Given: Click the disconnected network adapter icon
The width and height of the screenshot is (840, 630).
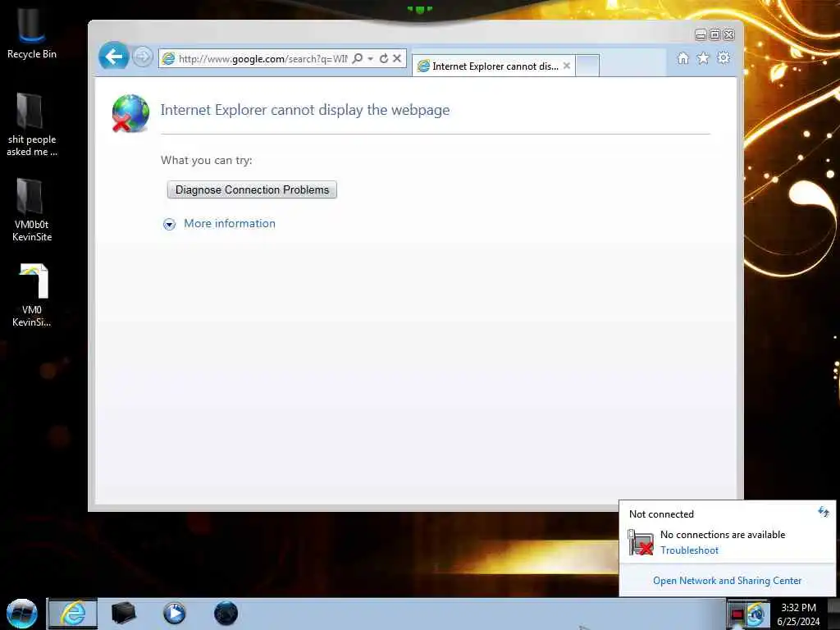Looking at the screenshot, I should point(641,542).
